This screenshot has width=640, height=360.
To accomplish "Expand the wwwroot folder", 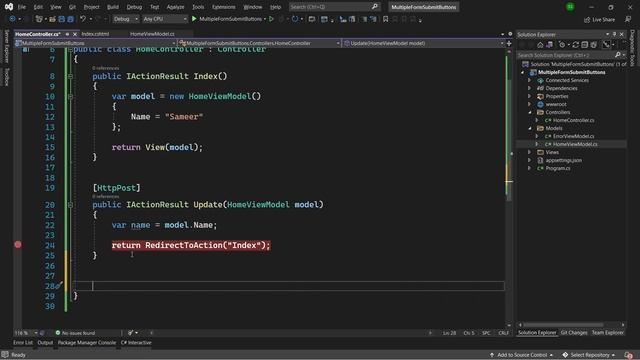I will point(530,104).
